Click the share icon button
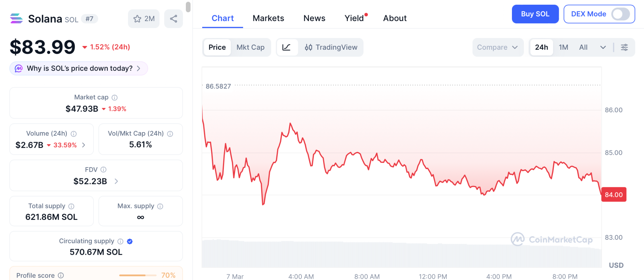644x280 pixels. pyautogui.click(x=174, y=19)
